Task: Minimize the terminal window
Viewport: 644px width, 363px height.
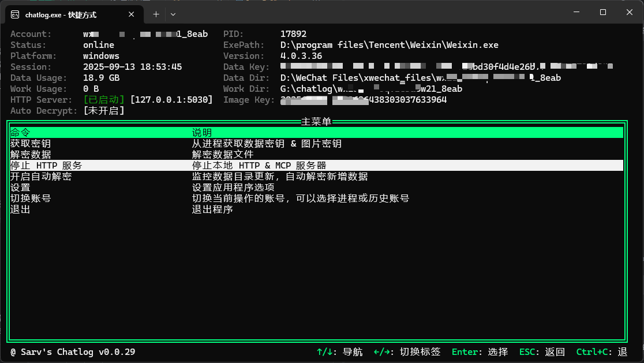Action: point(576,12)
